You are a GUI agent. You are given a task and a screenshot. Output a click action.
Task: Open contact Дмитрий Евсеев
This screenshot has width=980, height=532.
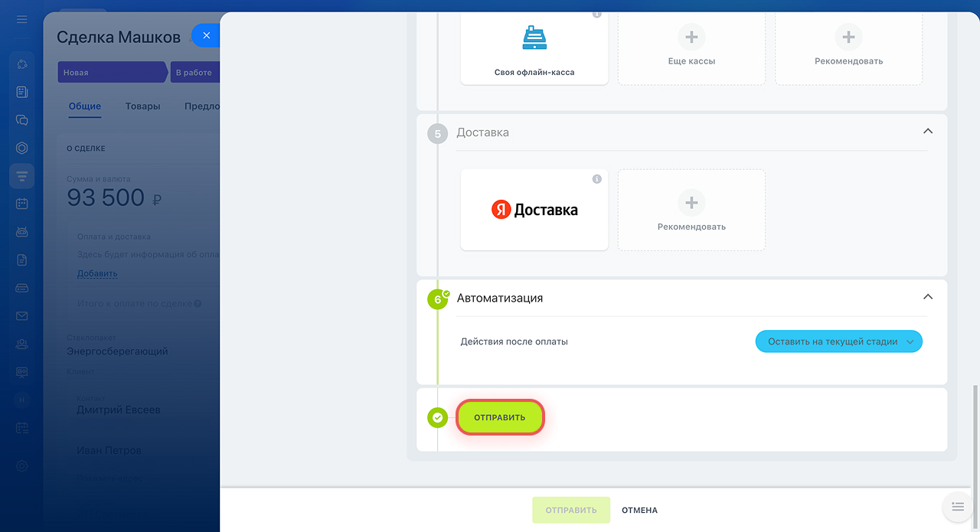click(x=119, y=410)
